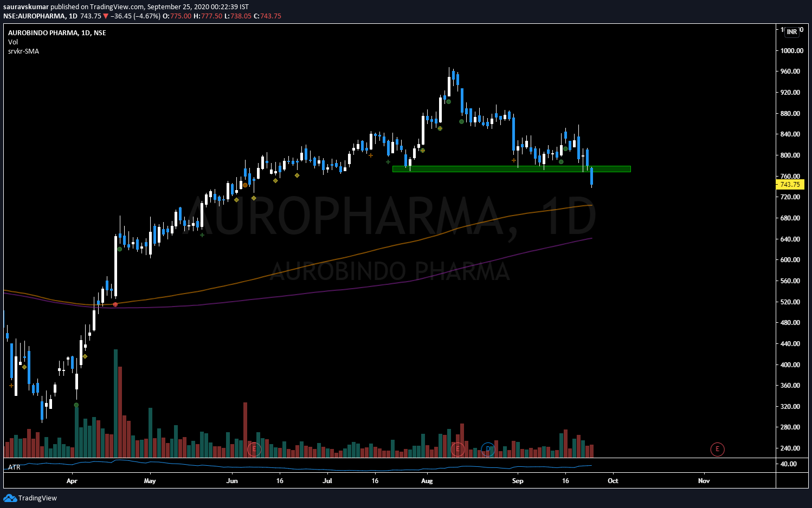Viewport: 812px width, 508px height.
Task: Click the Vol indicator legend label
Action: point(13,42)
